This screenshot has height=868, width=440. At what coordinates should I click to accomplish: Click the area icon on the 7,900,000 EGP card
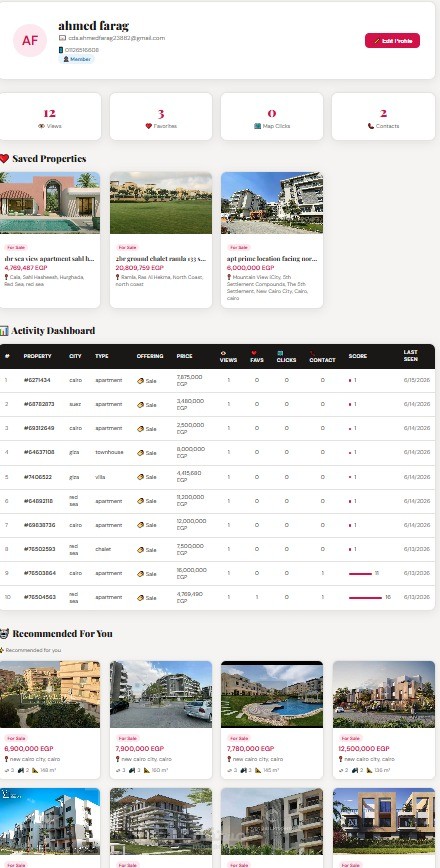(x=147, y=770)
